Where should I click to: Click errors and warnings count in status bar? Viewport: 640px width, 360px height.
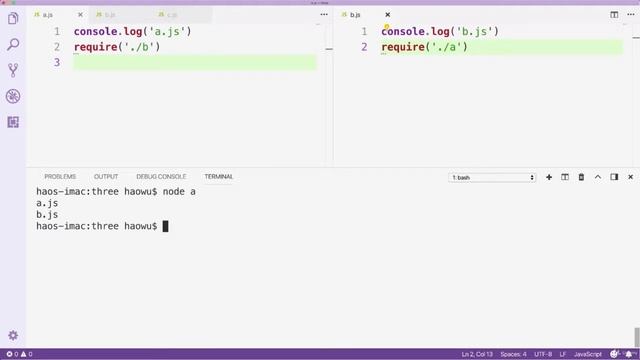point(19,354)
